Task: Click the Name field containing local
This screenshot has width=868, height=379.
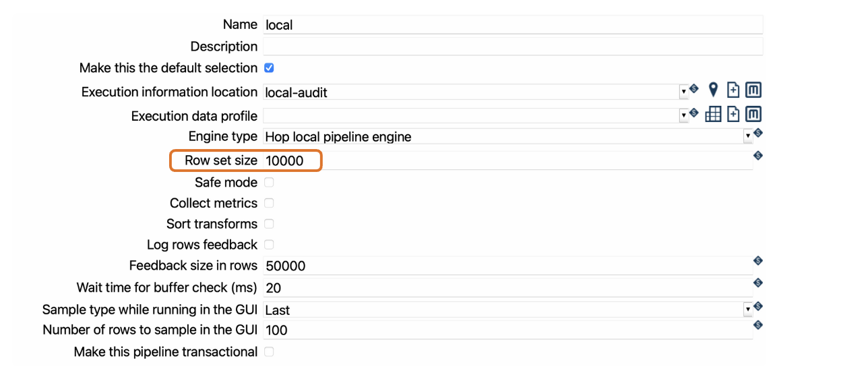Action: coord(512,25)
